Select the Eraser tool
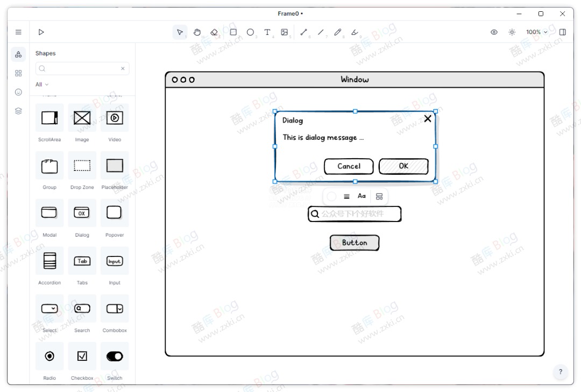This screenshot has width=581, height=392. [x=214, y=32]
